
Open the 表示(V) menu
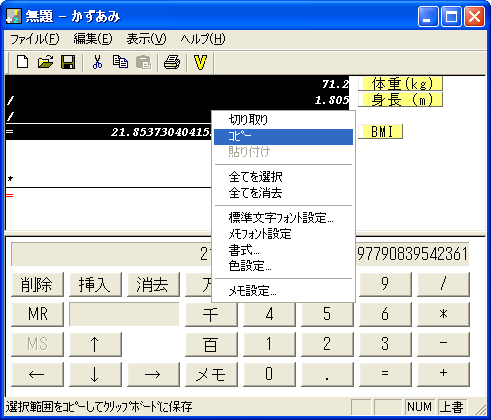click(146, 39)
